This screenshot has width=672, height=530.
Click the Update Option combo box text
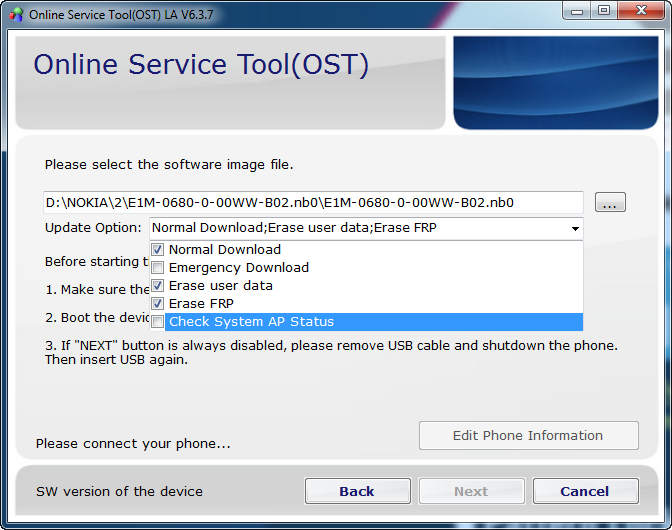coord(294,228)
